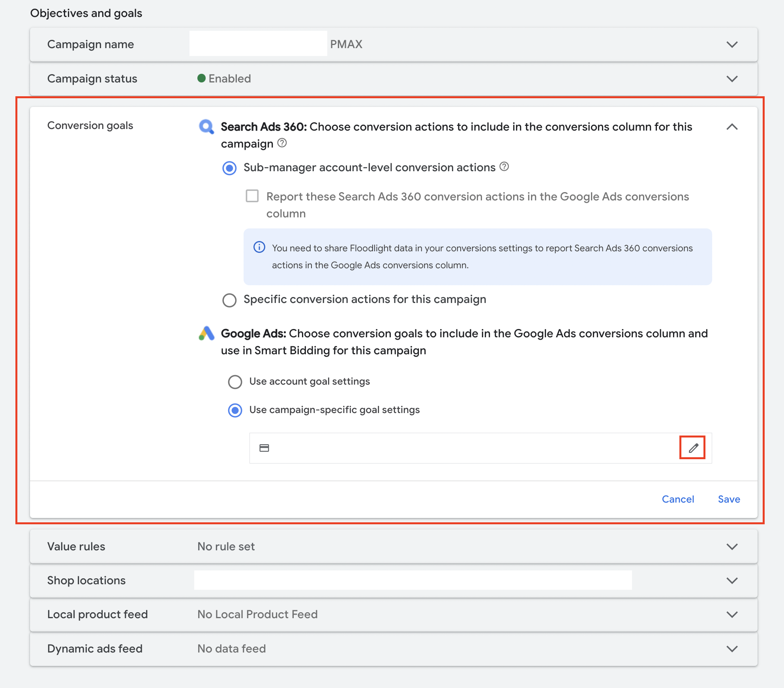Open help icon beside Sub-manager conversion actions
784x688 pixels.
[x=504, y=166]
